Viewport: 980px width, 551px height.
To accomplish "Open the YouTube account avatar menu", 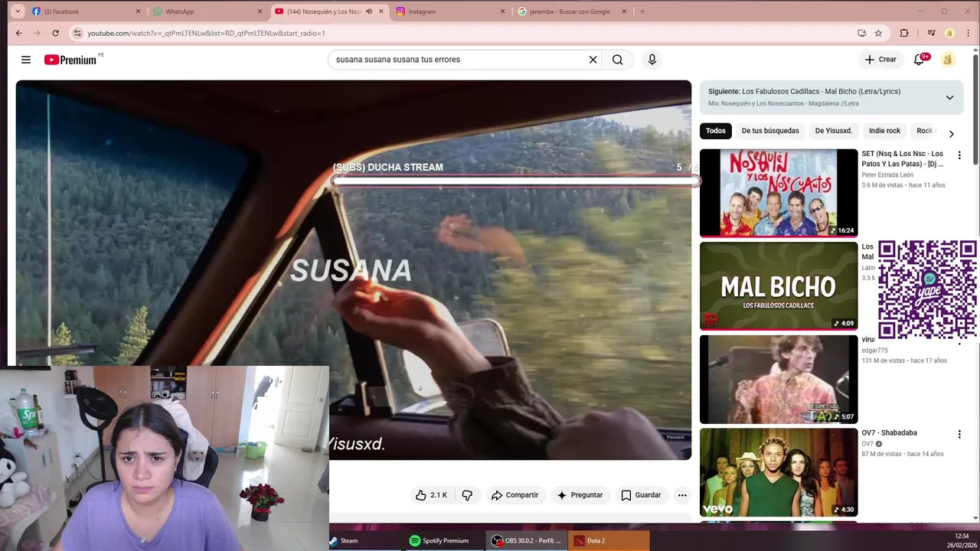I will click(x=948, y=60).
